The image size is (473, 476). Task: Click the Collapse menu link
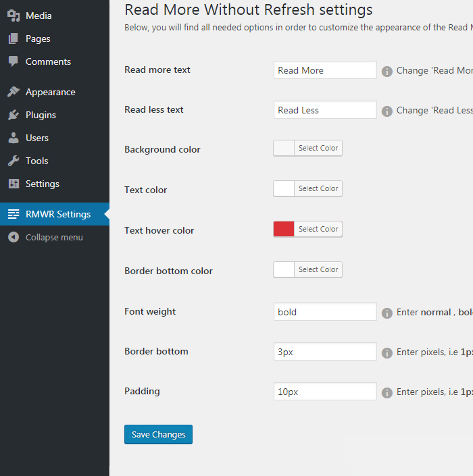[x=55, y=237]
